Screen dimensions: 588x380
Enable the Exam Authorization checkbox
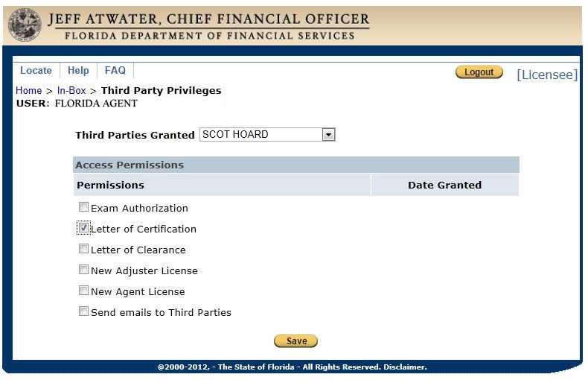pyautogui.click(x=83, y=207)
